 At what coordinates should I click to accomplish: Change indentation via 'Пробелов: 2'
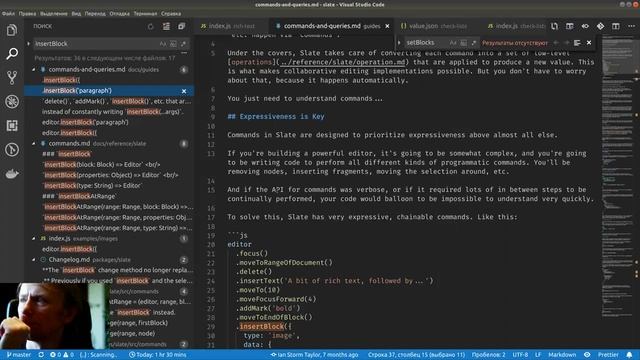(489, 355)
